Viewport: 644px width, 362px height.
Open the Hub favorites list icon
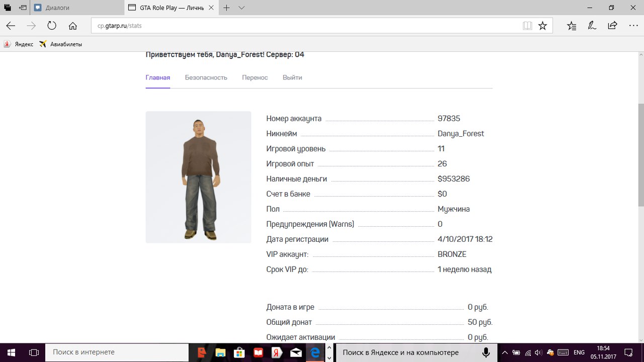coord(572,26)
